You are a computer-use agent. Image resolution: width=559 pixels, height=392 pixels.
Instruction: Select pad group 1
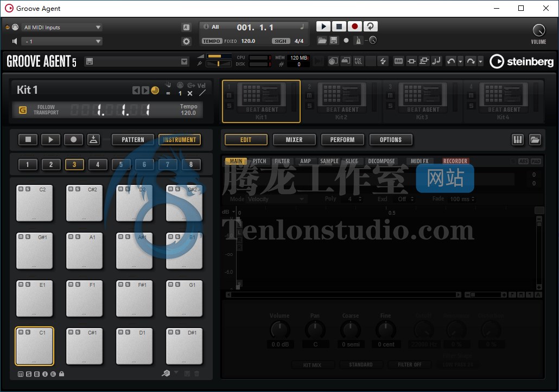tap(28, 164)
